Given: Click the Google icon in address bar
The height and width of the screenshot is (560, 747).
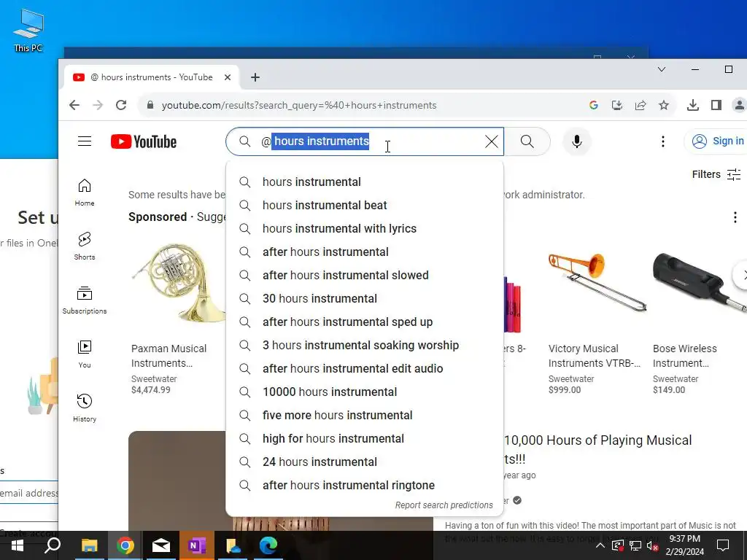Looking at the screenshot, I should click(x=594, y=105).
